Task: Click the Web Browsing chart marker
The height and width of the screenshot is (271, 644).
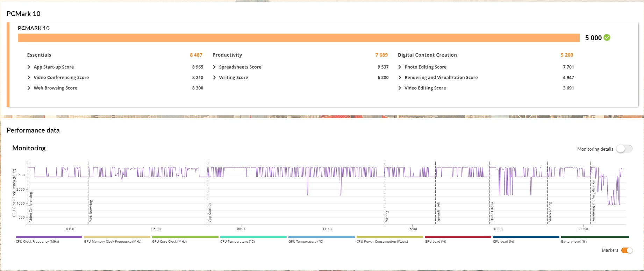Action: tap(91, 211)
